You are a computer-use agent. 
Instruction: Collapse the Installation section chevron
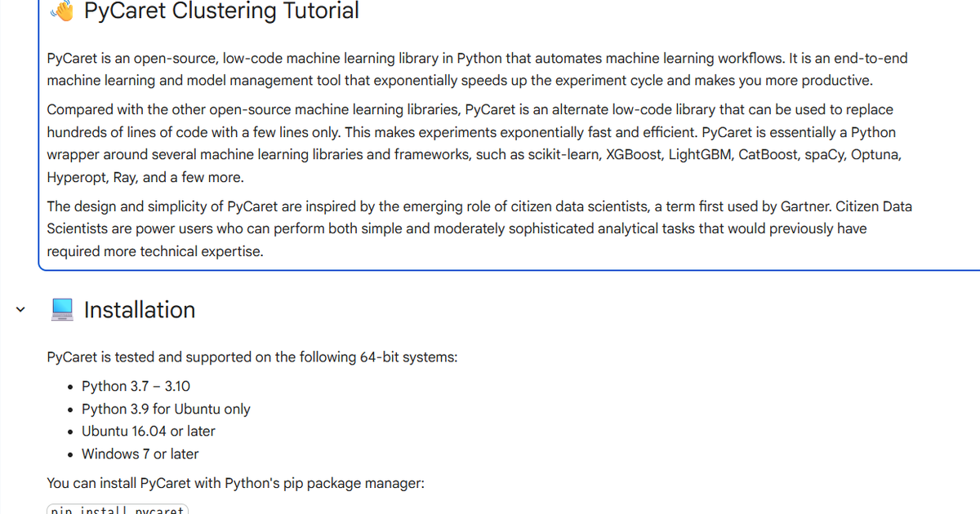click(20, 310)
